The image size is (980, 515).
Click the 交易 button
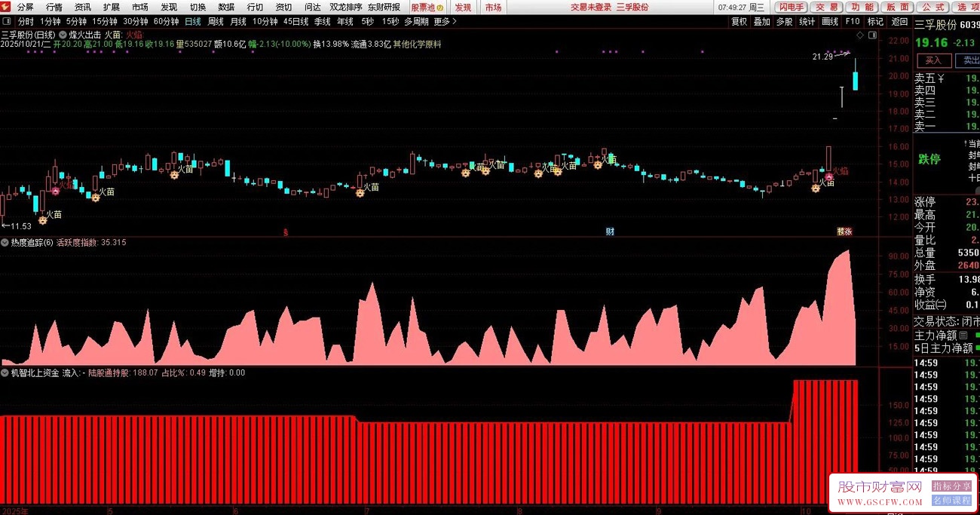pyautogui.click(x=827, y=7)
